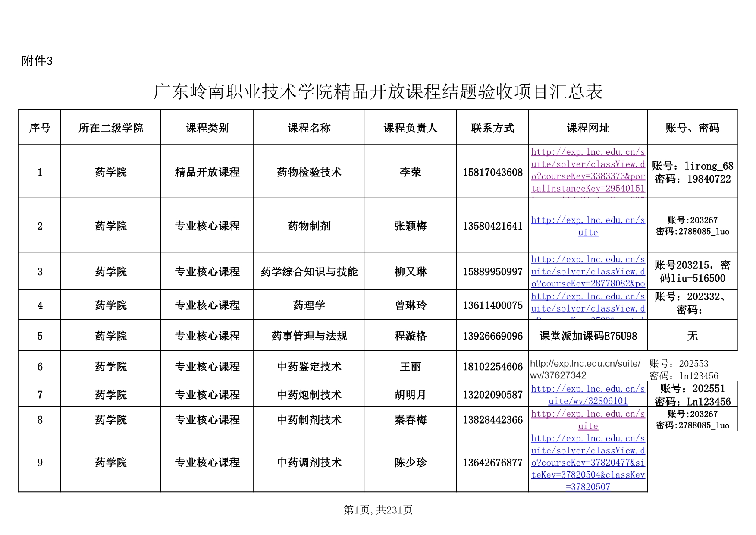Viewport: 756px width, 535px height.
Task: Select the cell containing 课堂派加课码E75U98
Action: click(588, 336)
